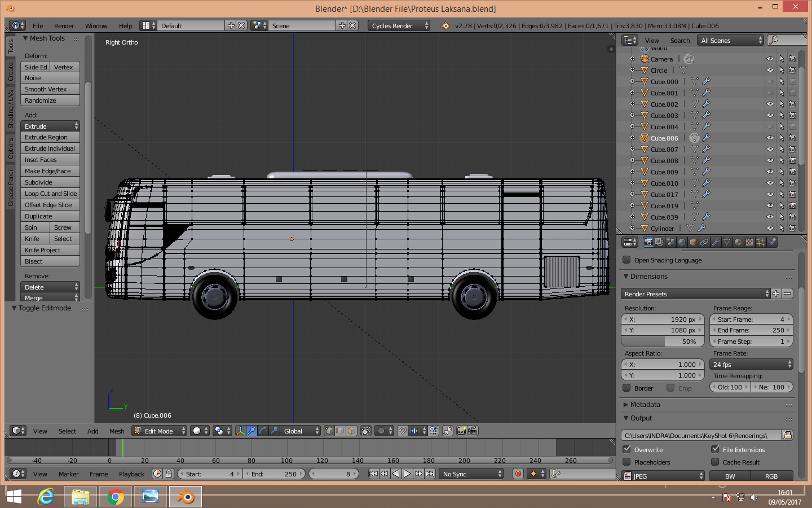Check the Placeholders option
Screen dimensions: 812x508
point(626,462)
